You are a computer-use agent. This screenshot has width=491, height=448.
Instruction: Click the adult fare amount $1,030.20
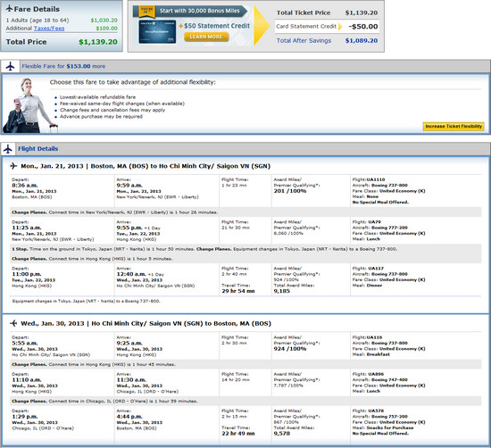pyautogui.click(x=104, y=21)
